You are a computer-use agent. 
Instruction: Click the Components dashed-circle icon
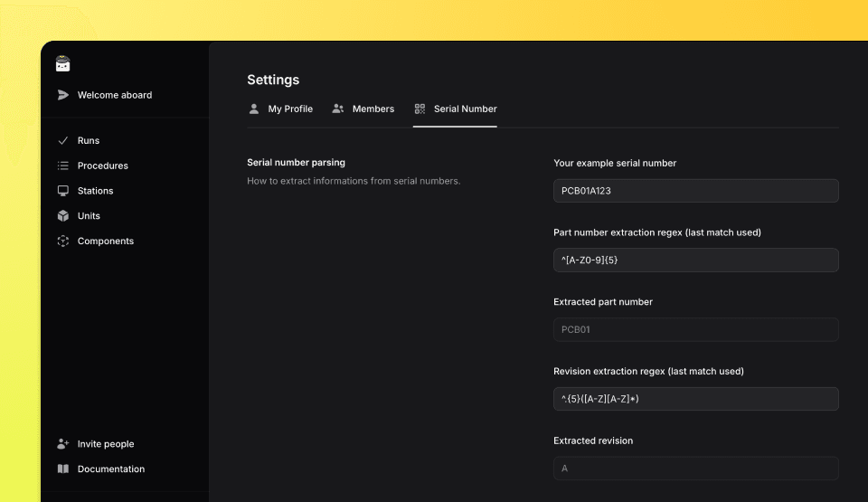63,241
